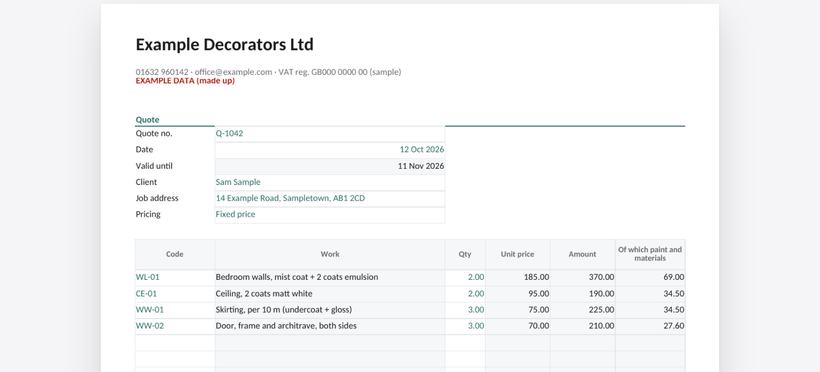Viewport: 820px width, 372px height.
Task: Select the Door, frame and architrave cell
Action: tap(330, 326)
